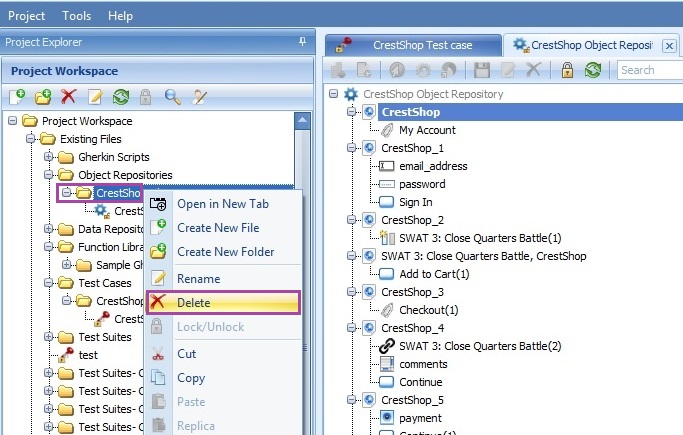Click the New File icon in Project Workspace toolbar
The height and width of the screenshot is (435, 683).
(x=17, y=97)
